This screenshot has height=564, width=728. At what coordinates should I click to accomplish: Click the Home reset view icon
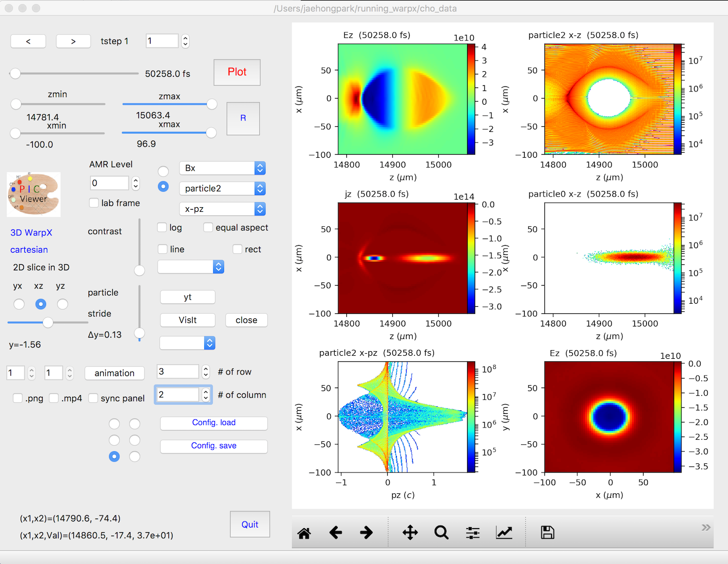tap(304, 533)
